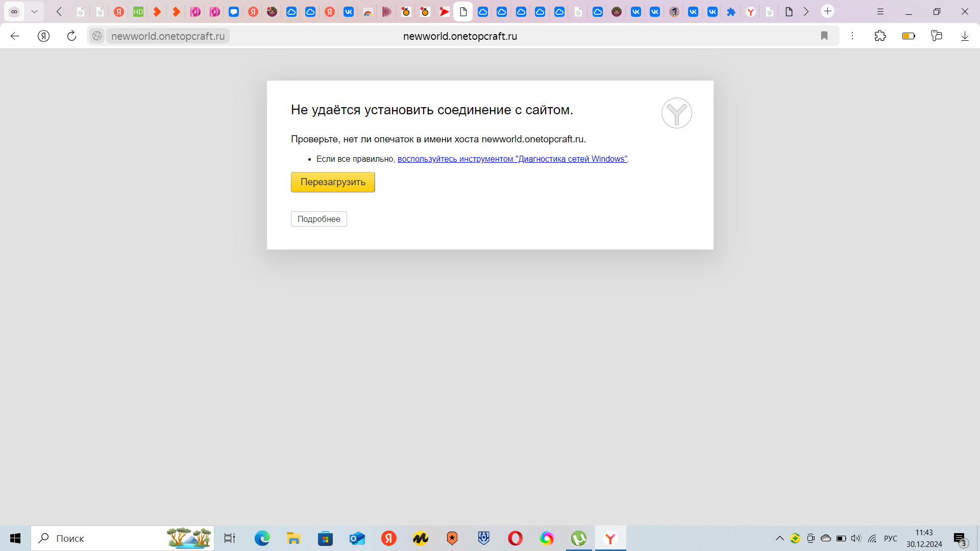
Task: Click the bookmark icon in address bar
Action: pyautogui.click(x=824, y=36)
